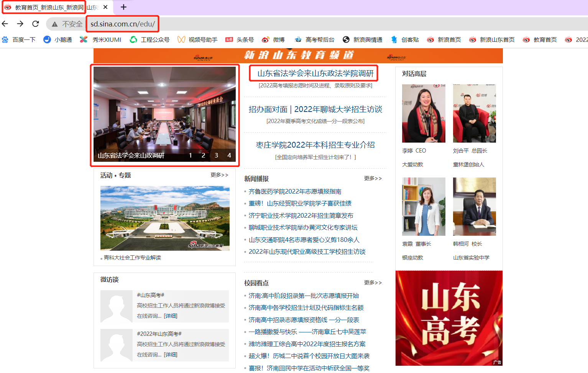Click [详细] under #山东高考# post
This screenshot has height=373, width=588.
coord(171,316)
